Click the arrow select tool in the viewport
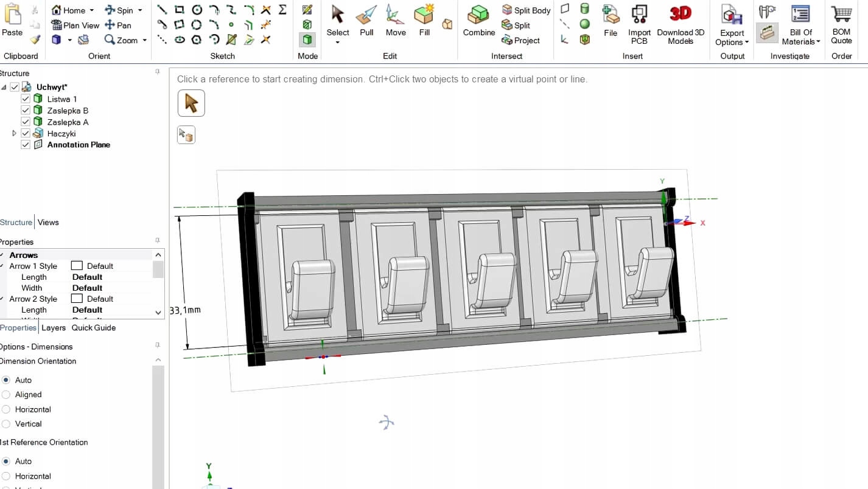This screenshot has height=489, width=868. pos(191,103)
